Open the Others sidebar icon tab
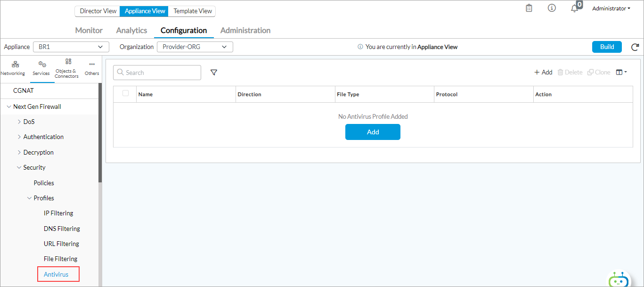Viewport: 644px width, 287px height. pos(92,68)
